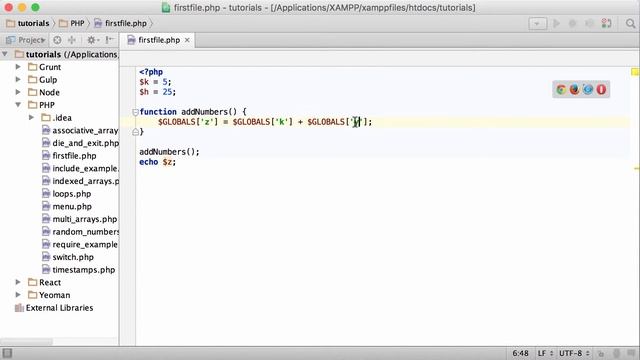The height and width of the screenshot is (360, 640).
Task: Toggle tool window buttons in status bar
Action: pyautogui.click(x=7, y=353)
